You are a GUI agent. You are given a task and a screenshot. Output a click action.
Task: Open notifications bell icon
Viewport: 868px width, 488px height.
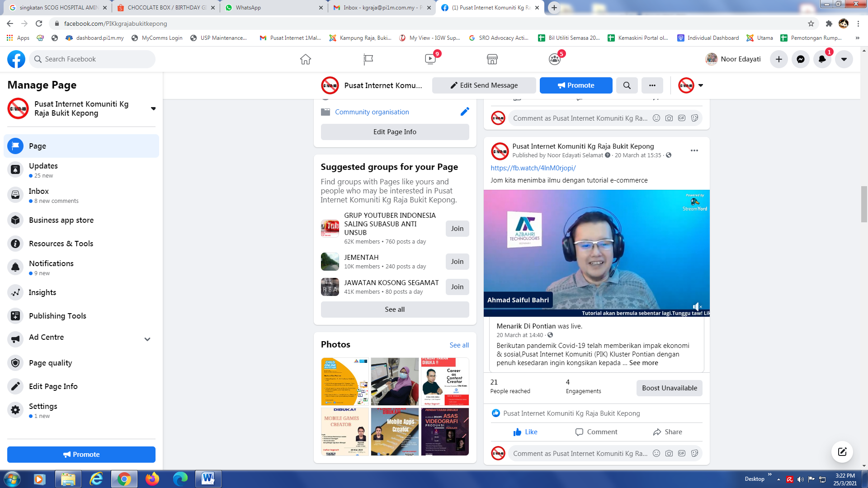822,59
